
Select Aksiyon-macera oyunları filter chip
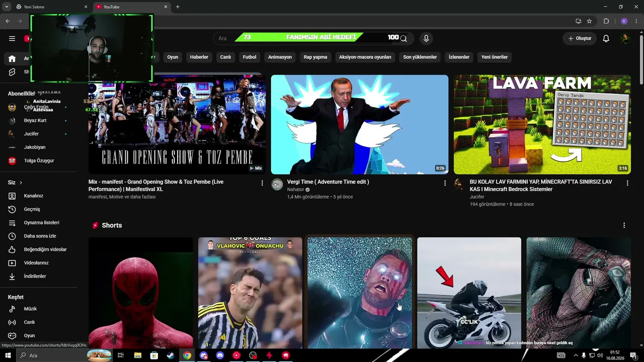(x=365, y=57)
